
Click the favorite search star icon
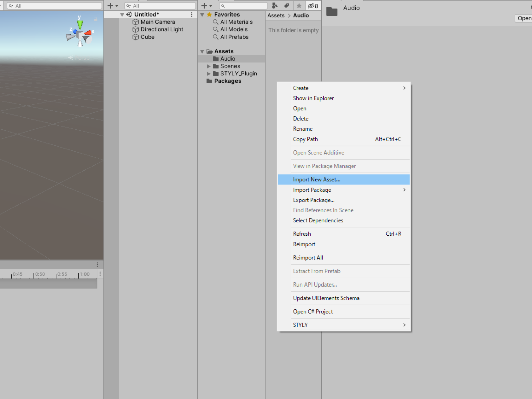pos(299,6)
